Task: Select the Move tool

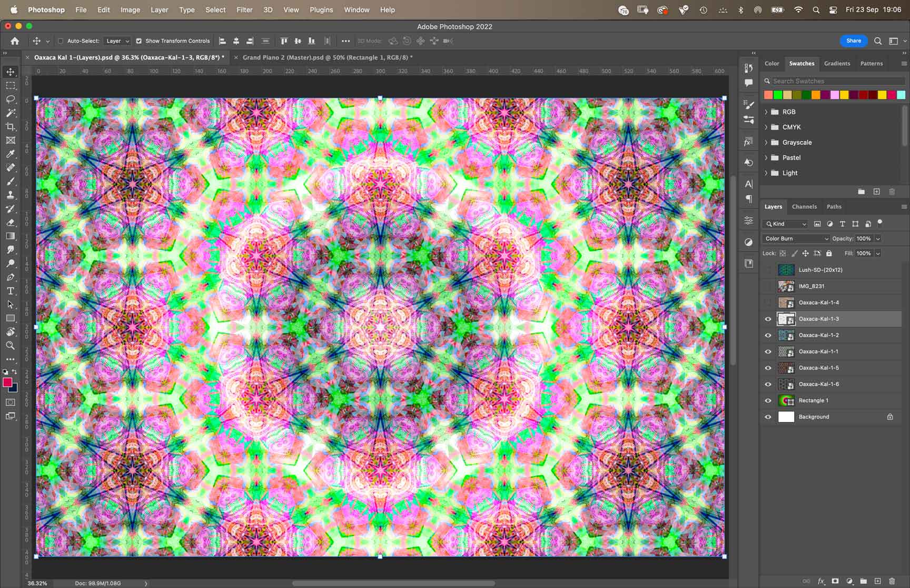Action: [11, 72]
